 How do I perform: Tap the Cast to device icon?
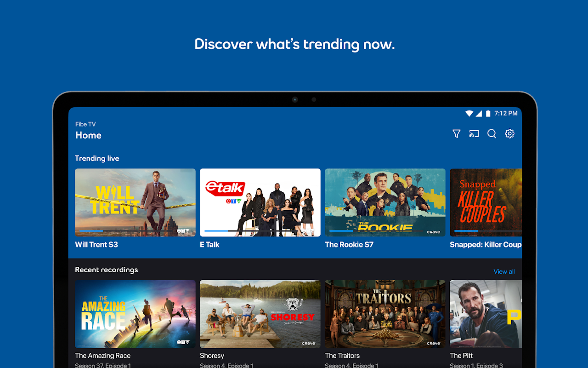474,134
